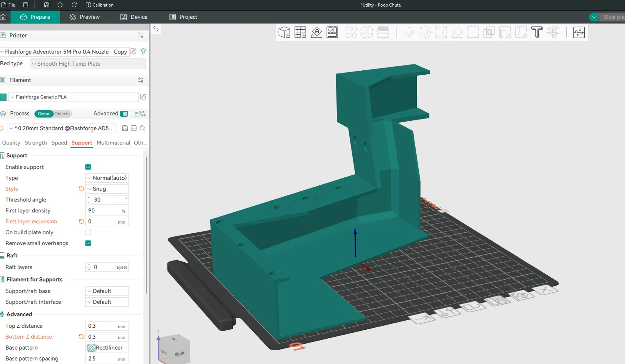Open the Quality settings tab
This screenshot has width=625, height=364.
point(11,143)
